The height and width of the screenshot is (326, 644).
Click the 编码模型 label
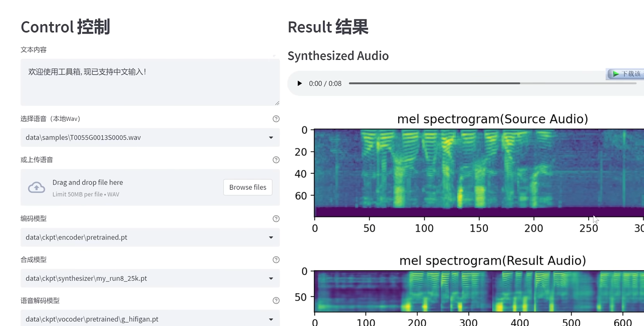34,219
